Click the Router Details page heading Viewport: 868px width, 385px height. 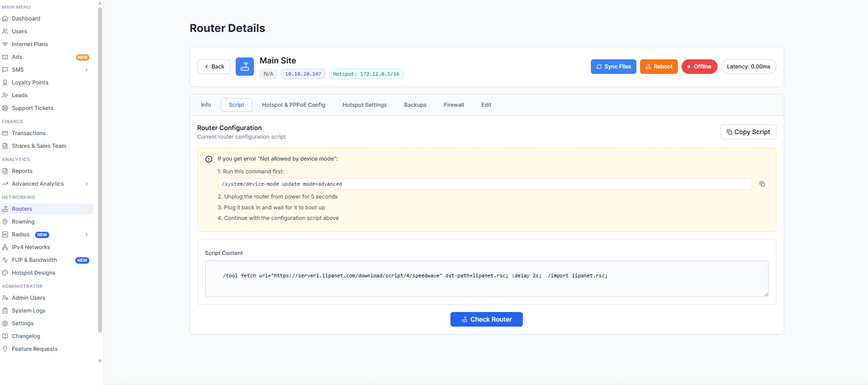pyautogui.click(x=227, y=28)
